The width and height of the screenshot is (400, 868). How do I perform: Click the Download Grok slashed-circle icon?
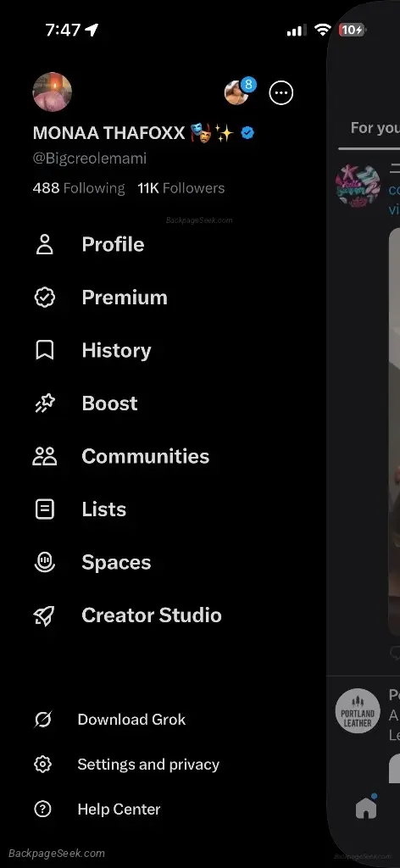[x=42, y=720]
